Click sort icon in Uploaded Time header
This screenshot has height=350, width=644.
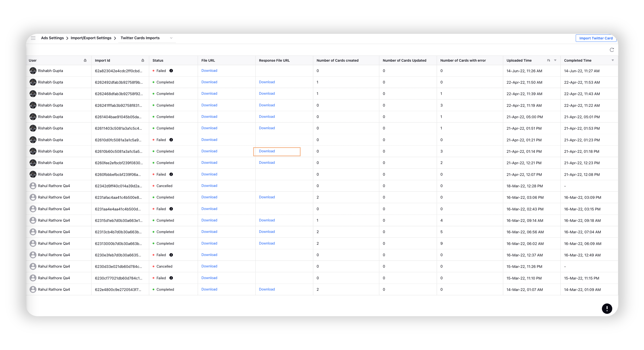pos(548,60)
